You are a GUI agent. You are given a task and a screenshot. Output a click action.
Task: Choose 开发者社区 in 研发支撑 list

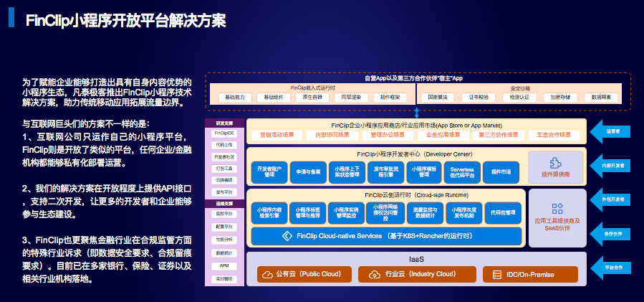224,157
